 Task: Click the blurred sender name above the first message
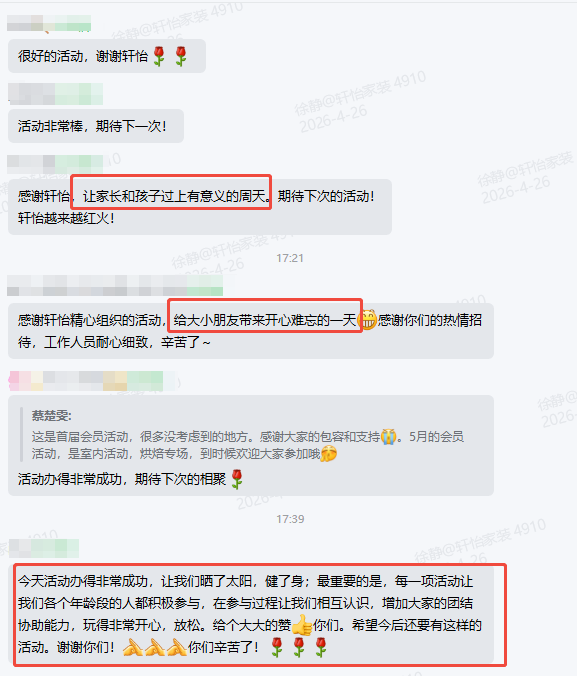click(x=49, y=23)
